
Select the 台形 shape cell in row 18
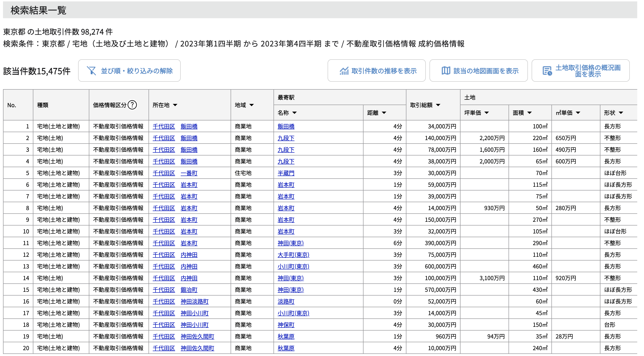pyautogui.click(x=619, y=325)
